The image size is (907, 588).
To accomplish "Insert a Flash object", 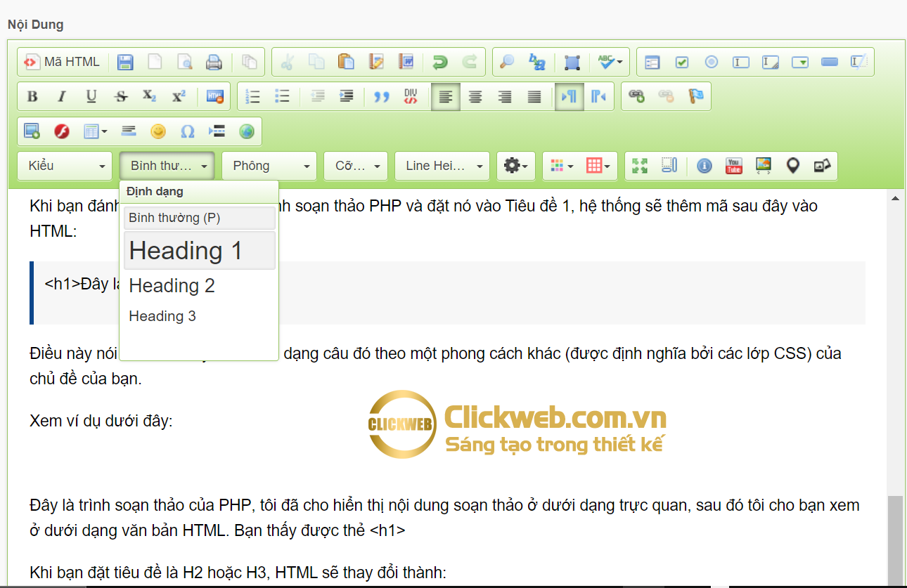I will [61, 131].
